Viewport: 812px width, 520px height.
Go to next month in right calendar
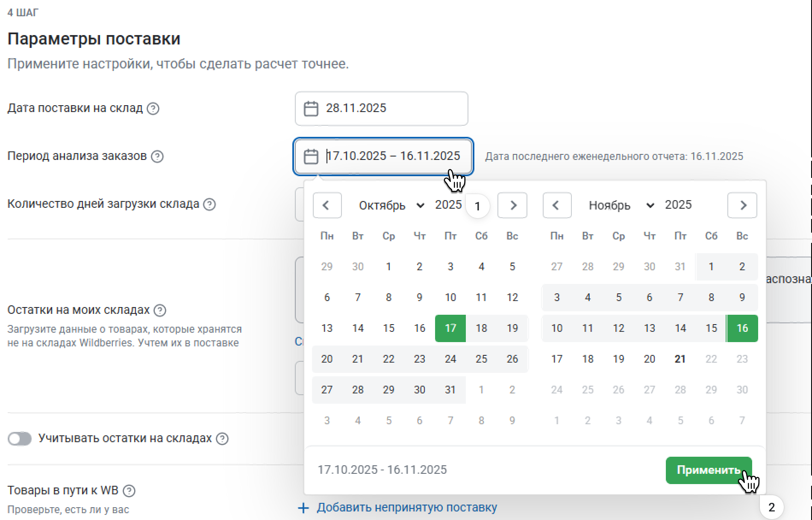click(x=742, y=206)
